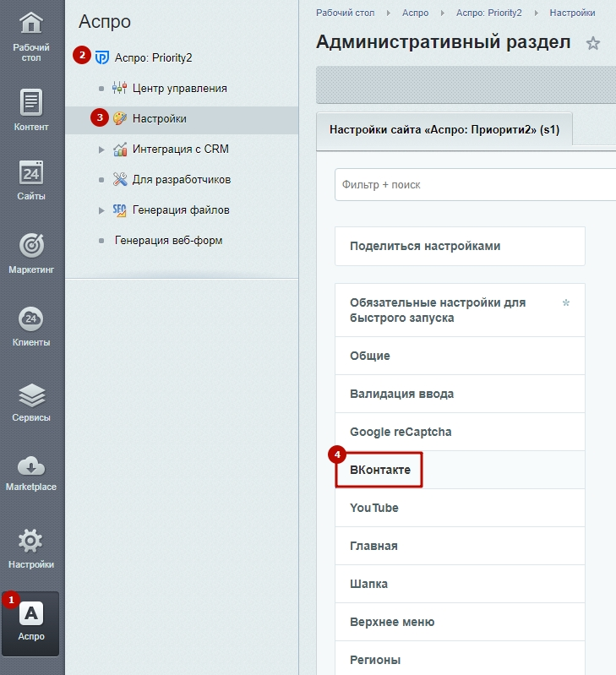Viewport: 616px width, 675px height.
Task: Open the Общие settings section
Action: (460, 356)
